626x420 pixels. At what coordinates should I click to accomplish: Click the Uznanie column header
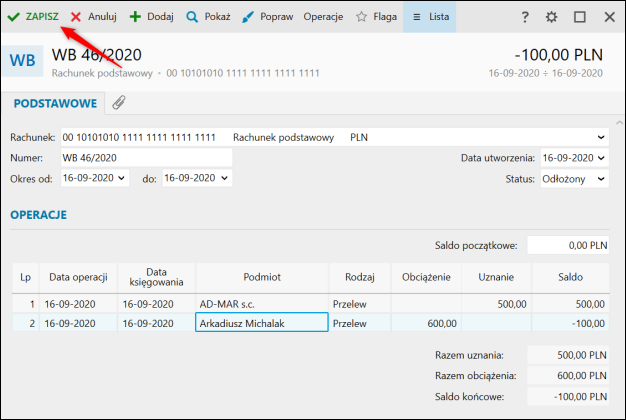(x=496, y=277)
